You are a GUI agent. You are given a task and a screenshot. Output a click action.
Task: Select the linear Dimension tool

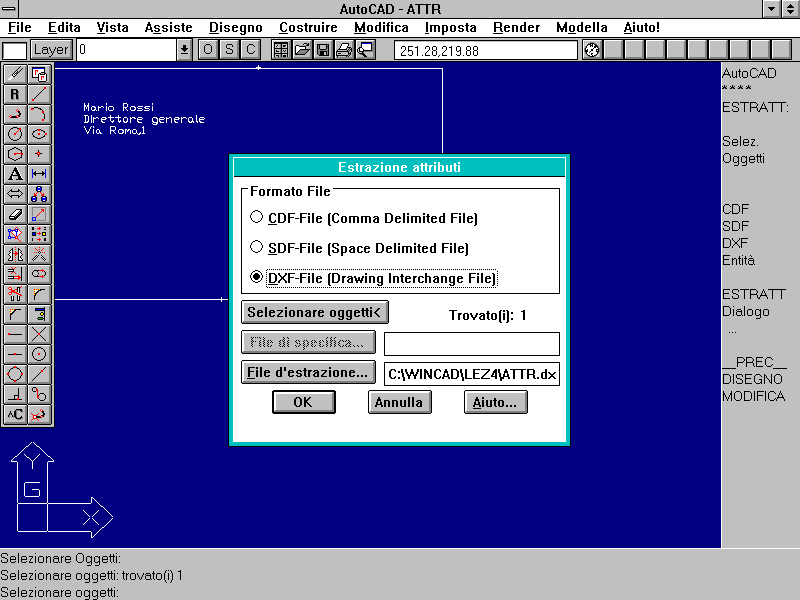click(39, 174)
